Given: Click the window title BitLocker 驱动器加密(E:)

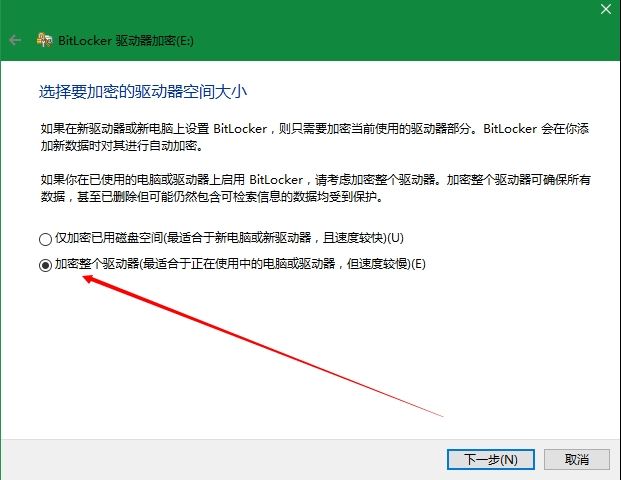Looking at the screenshot, I should [x=126, y=40].
